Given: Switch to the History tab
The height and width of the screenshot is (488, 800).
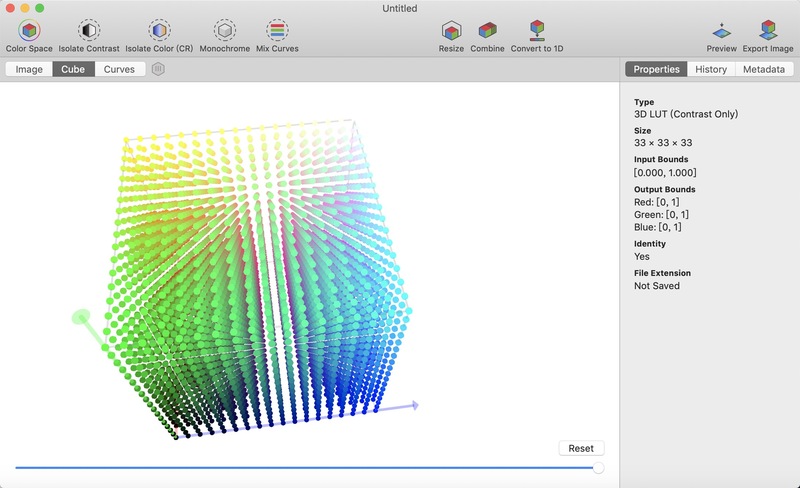Looking at the screenshot, I should [x=711, y=69].
